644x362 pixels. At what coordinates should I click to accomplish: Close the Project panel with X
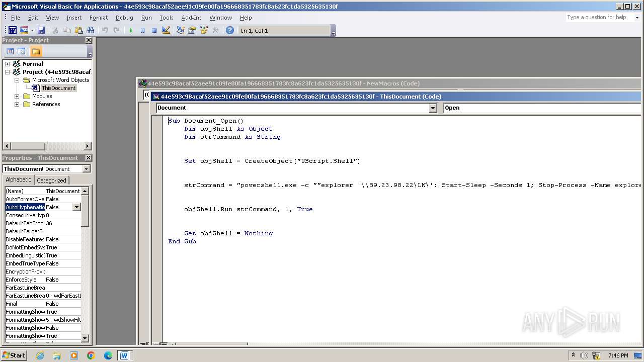click(89, 40)
